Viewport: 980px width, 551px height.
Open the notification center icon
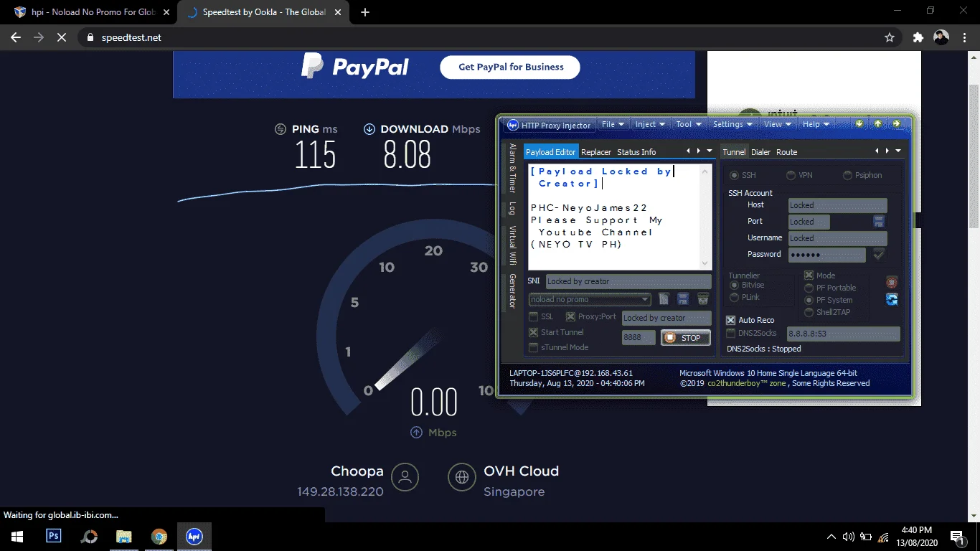(x=956, y=536)
